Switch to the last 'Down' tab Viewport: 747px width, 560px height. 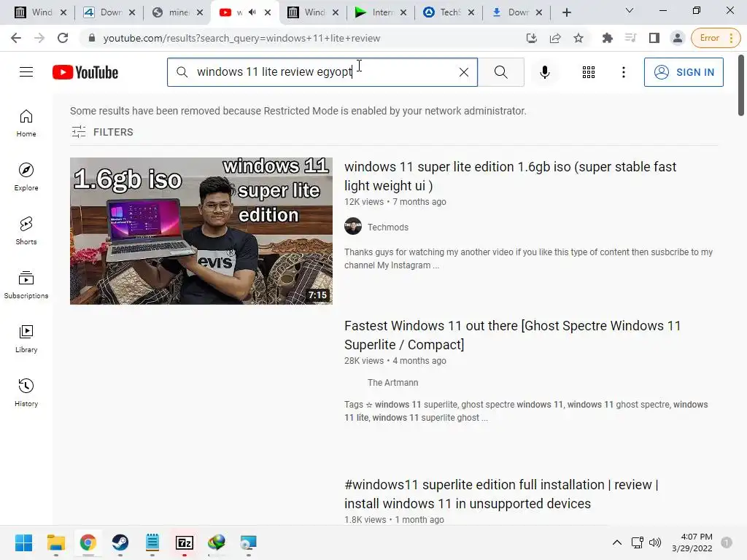[x=517, y=12]
